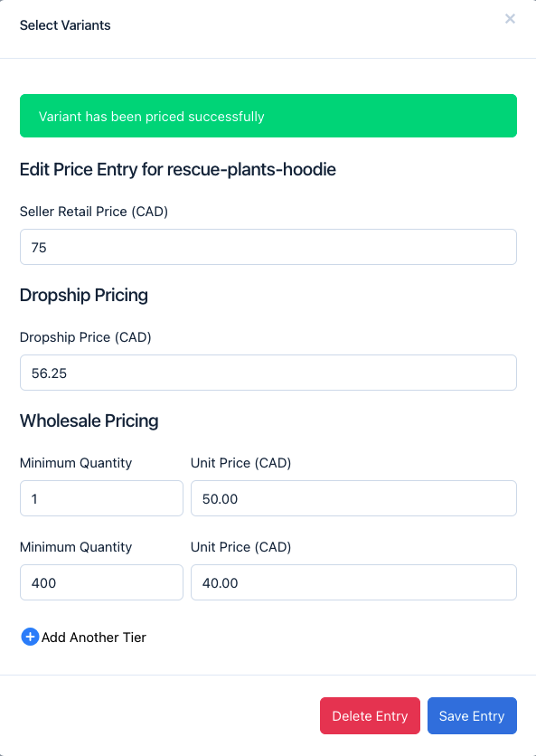Click the Wholesale Pricing section heading
The width and height of the screenshot is (536, 756).
(x=89, y=421)
